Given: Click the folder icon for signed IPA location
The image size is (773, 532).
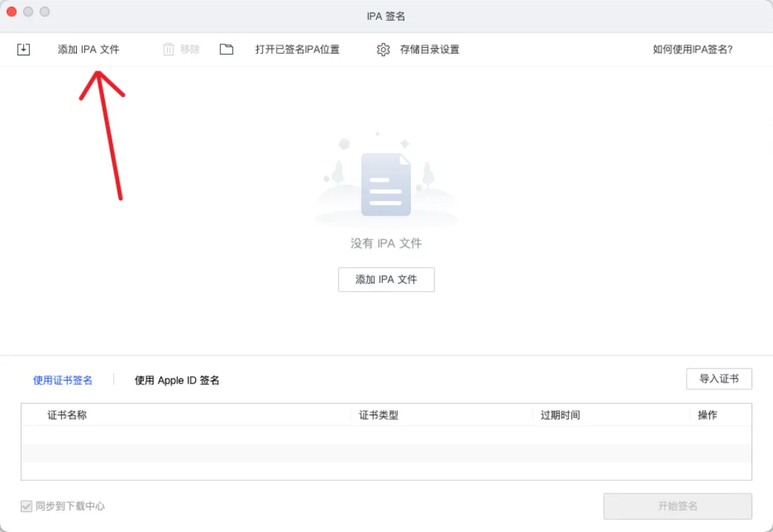Looking at the screenshot, I should pos(227,50).
